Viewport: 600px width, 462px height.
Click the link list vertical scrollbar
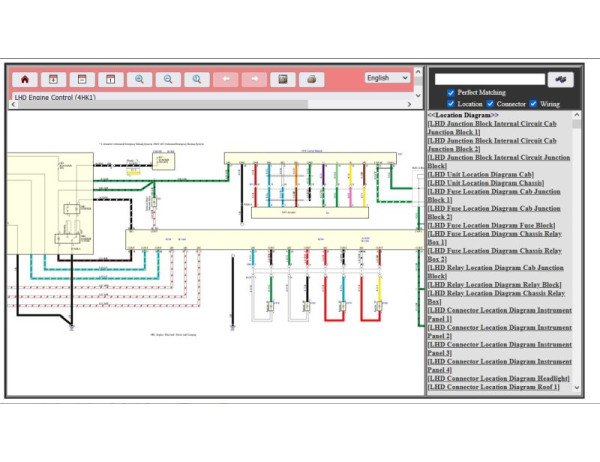pyautogui.click(x=577, y=250)
